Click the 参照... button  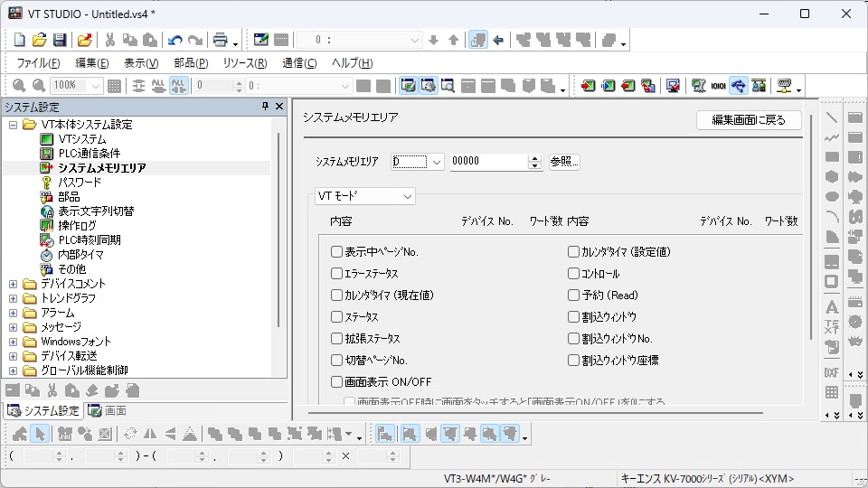pos(563,162)
